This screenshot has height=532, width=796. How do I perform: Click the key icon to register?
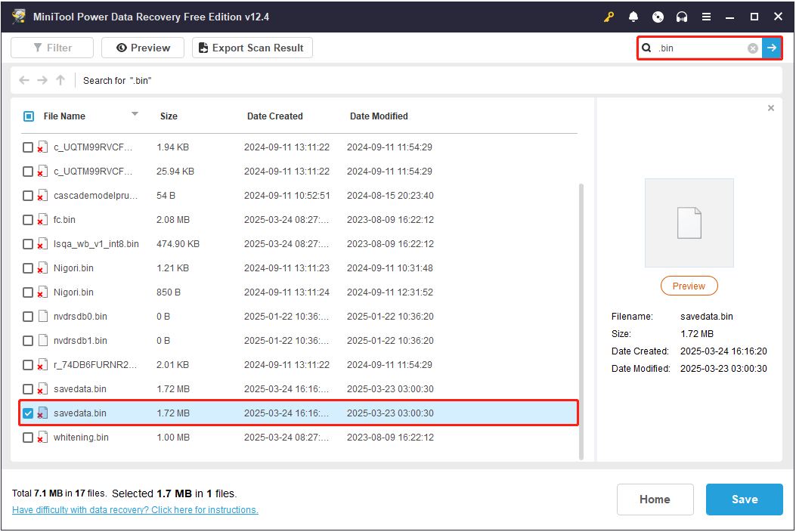(609, 17)
